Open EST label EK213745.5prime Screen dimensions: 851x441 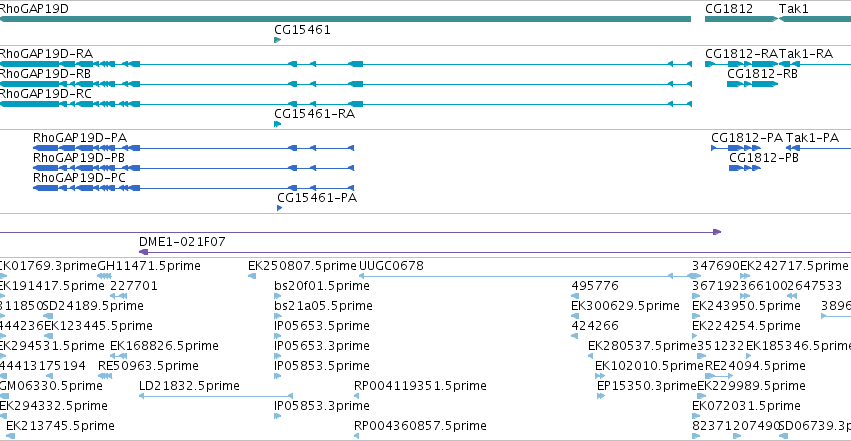pos(60,426)
